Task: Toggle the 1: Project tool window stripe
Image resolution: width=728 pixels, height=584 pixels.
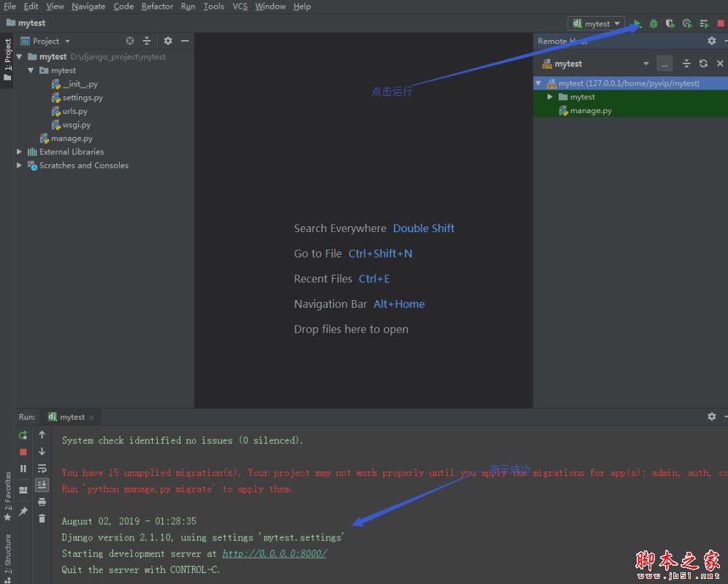Action: point(7,59)
